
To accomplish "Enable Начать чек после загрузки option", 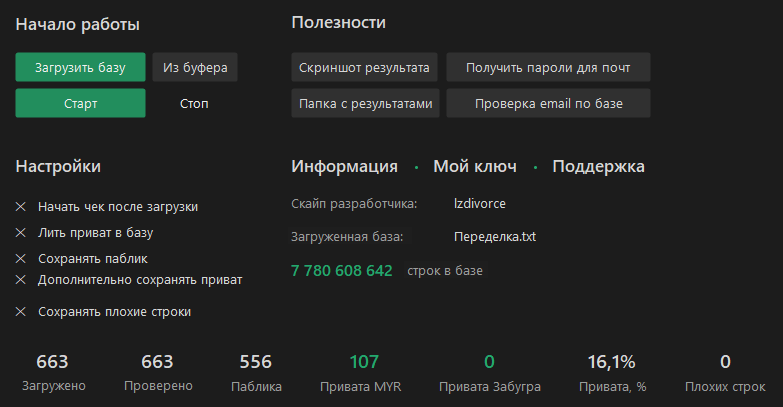I will 107,207.
